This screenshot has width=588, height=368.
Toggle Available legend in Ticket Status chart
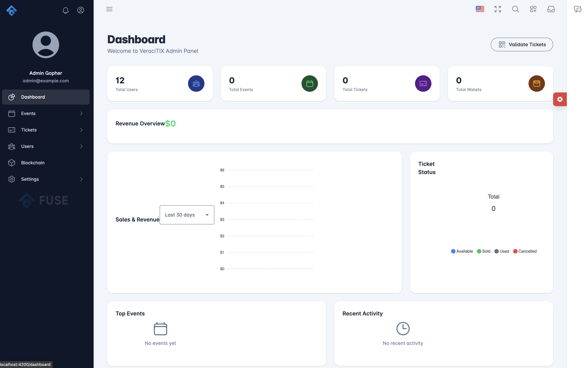click(x=462, y=251)
